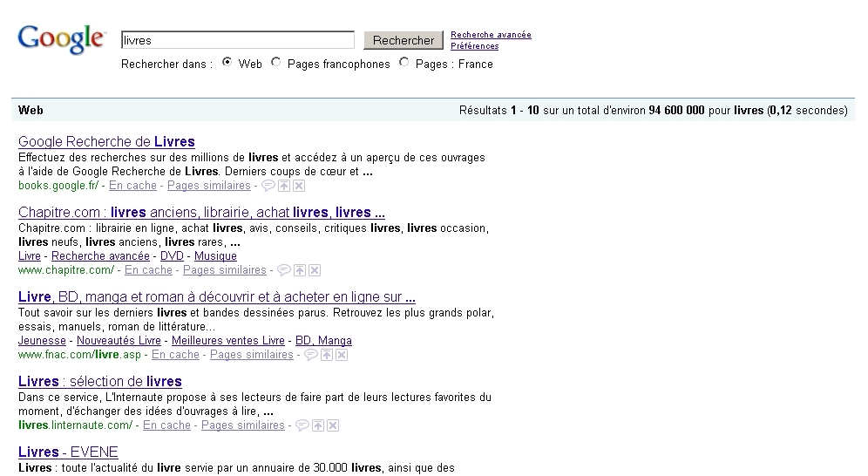Promote icon for books.google.fr result

[x=284, y=186]
